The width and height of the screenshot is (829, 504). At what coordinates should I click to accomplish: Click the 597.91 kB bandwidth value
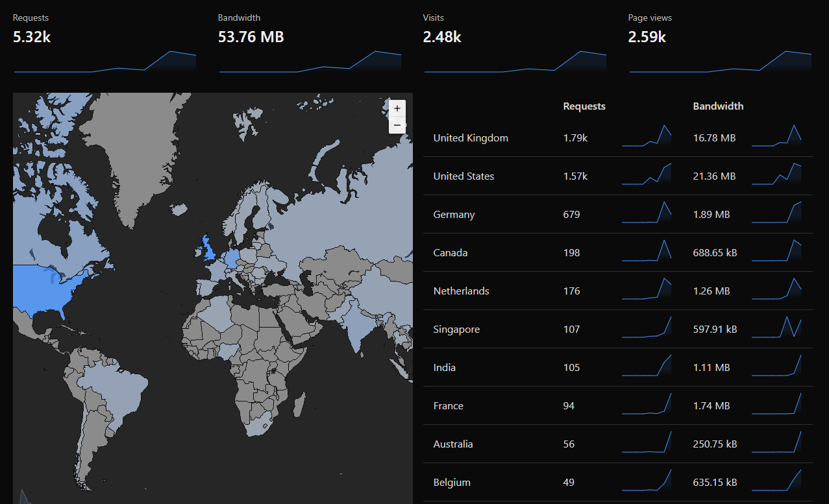point(715,329)
